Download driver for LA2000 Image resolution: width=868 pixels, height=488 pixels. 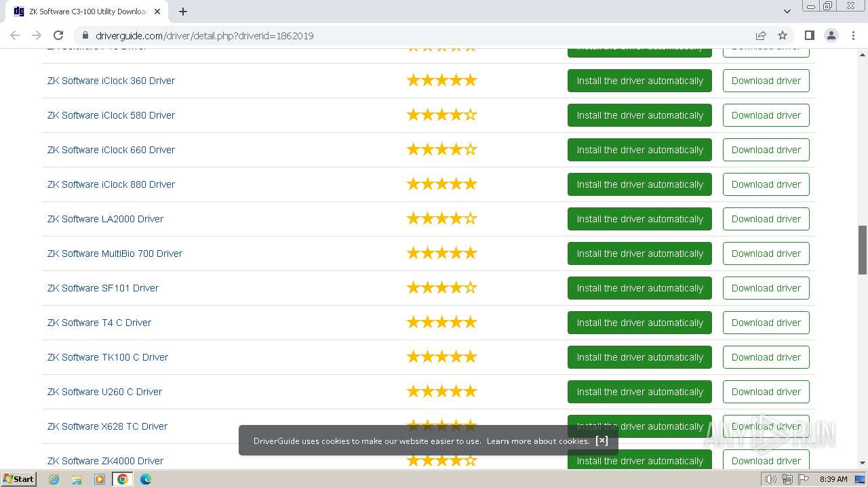tap(766, 219)
